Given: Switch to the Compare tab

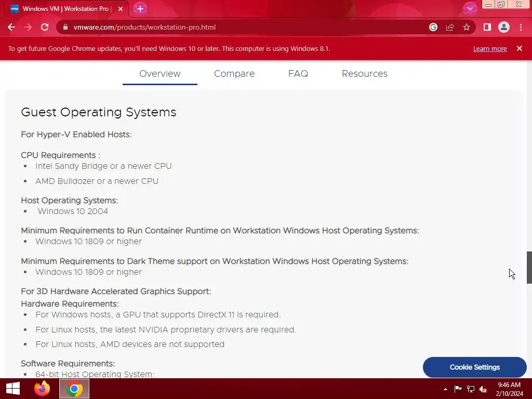Looking at the screenshot, I should [234, 74].
